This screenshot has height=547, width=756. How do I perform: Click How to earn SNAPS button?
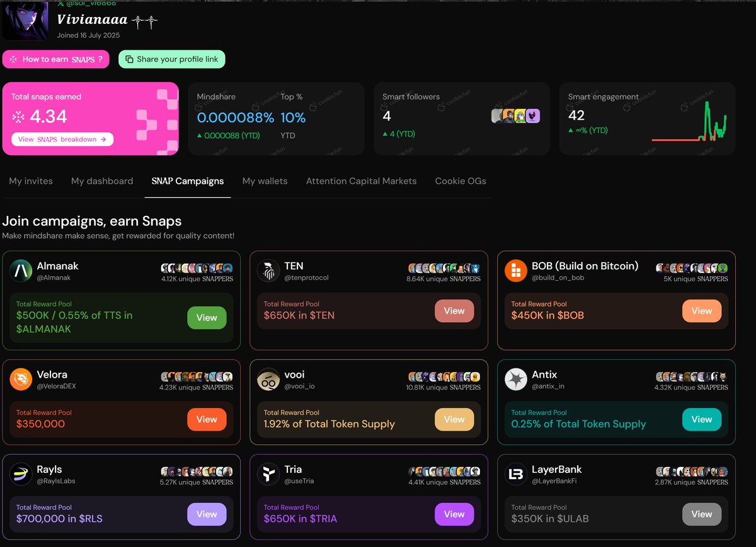click(55, 59)
